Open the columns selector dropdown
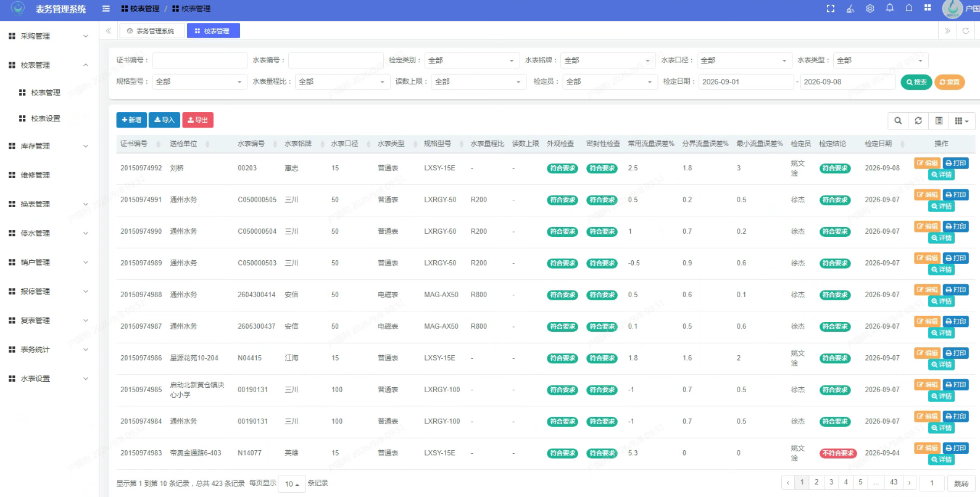The width and height of the screenshot is (980, 497). (961, 121)
